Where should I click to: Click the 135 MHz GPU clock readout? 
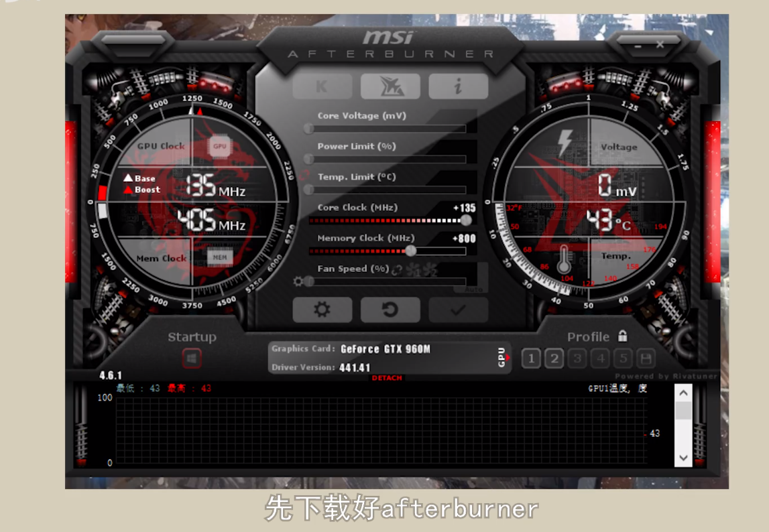tap(216, 186)
